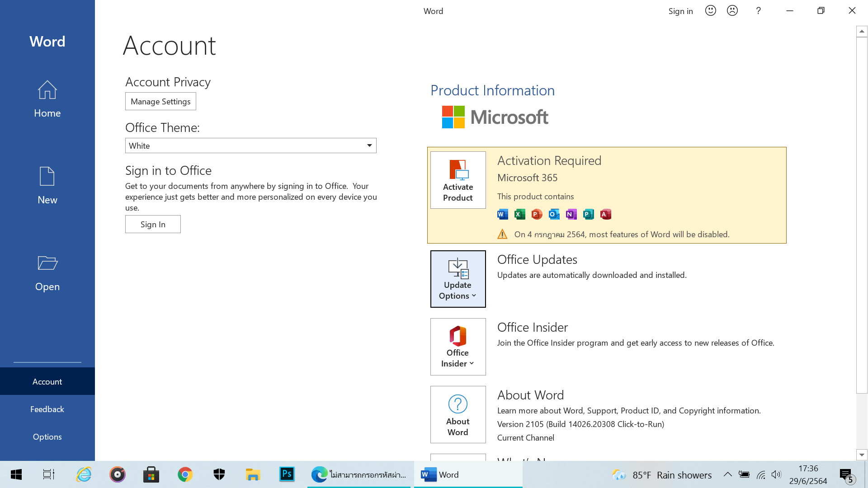
Task: Select the Account tab in sidebar
Action: click(x=47, y=381)
